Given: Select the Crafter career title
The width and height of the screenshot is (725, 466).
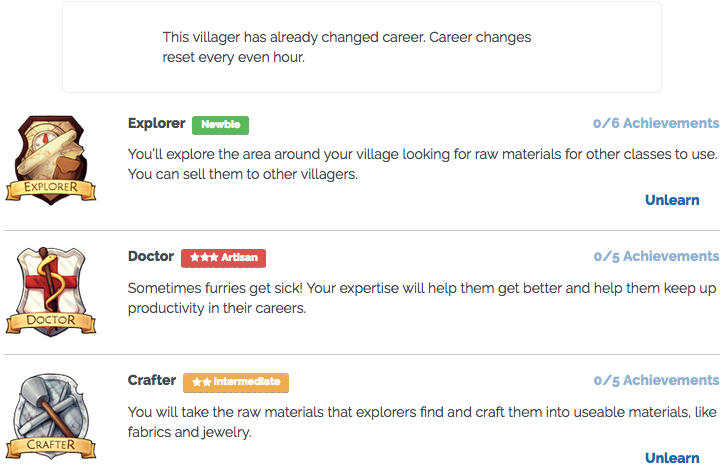Looking at the screenshot, I should 152,381.
